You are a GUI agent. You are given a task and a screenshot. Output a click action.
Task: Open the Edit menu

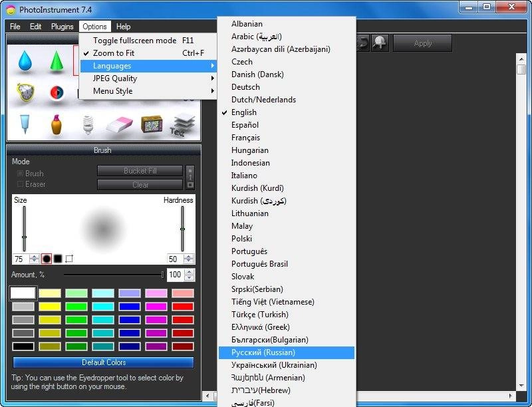click(36, 27)
